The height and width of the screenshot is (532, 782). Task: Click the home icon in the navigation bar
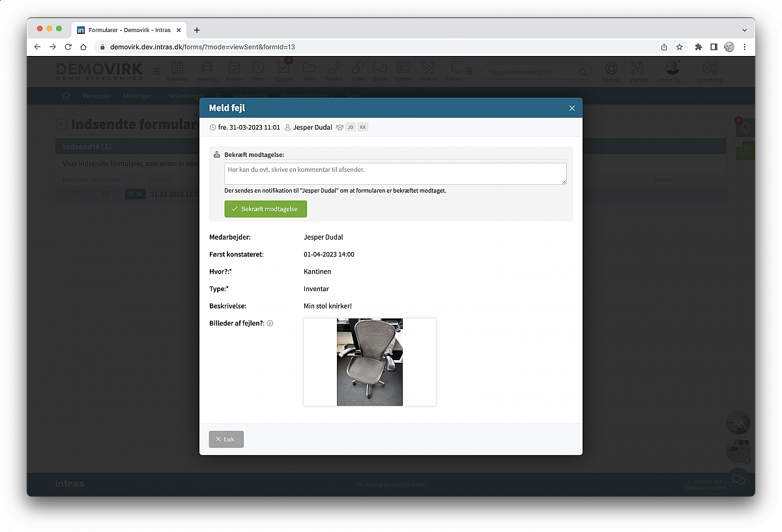(x=66, y=96)
